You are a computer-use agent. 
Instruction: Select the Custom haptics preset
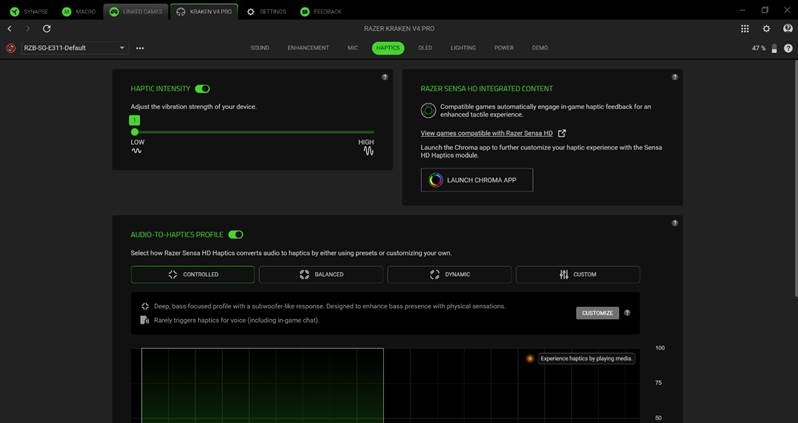tap(578, 274)
